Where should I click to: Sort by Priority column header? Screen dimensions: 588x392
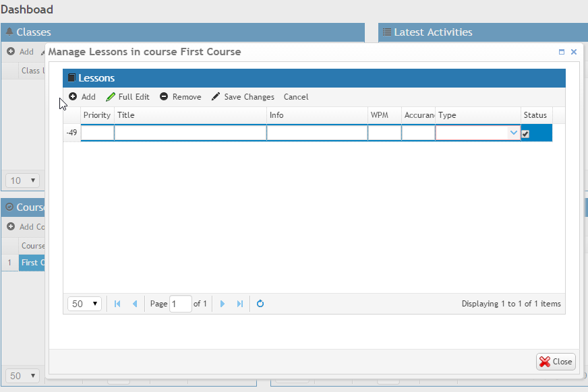pos(97,115)
